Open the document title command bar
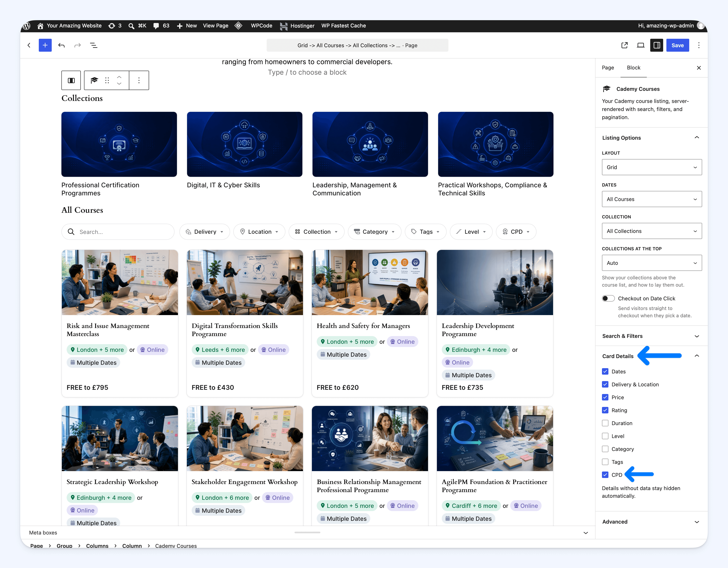Screen dimensions: 728x568 coord(357,45)
